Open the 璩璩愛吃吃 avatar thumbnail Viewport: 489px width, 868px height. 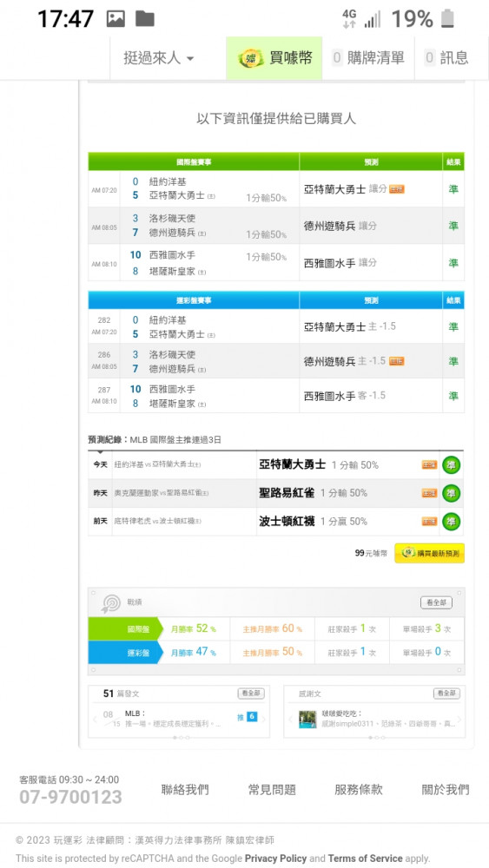[307, 720]
